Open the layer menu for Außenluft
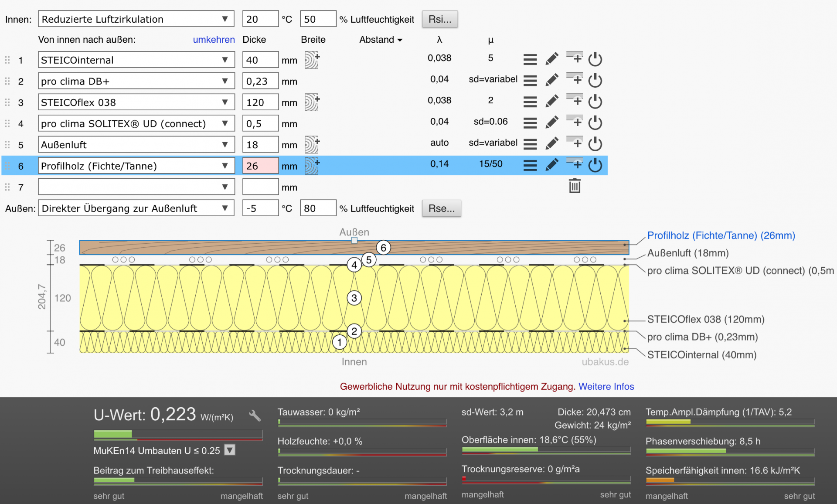This screenshot has width=837, height=504. click(530, 144)
